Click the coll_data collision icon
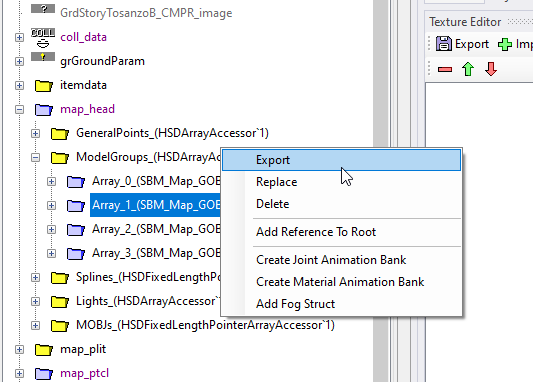This screenshot has height=382, width=533. pos(43,37)
